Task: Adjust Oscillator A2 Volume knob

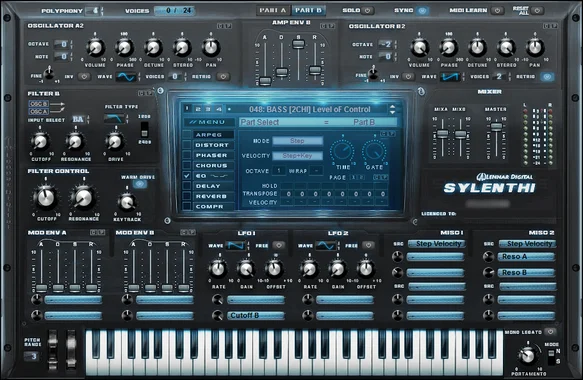Action: [95, 48]
